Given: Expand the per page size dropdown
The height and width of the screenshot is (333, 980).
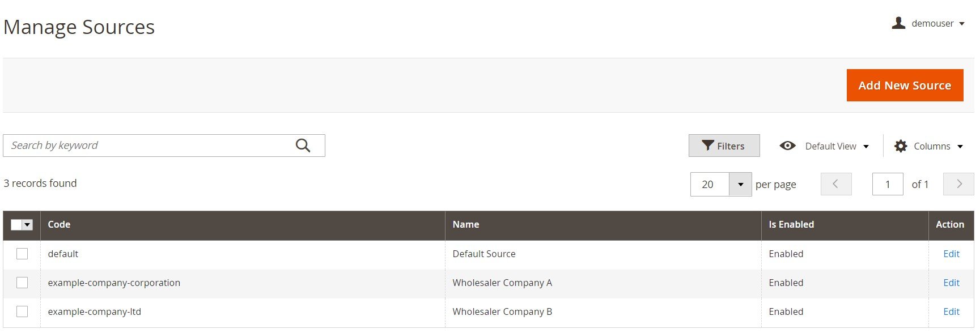Looking at the screenshot, I should tap(740, 184).
